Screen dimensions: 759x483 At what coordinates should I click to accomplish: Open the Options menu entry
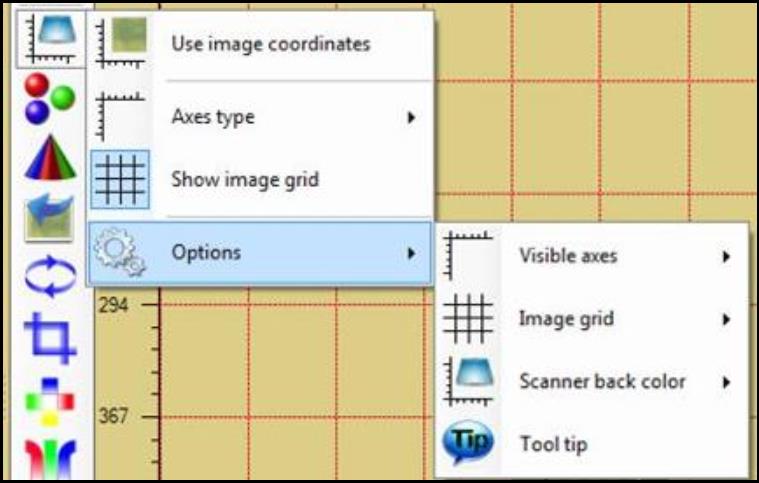click(260, 253)
